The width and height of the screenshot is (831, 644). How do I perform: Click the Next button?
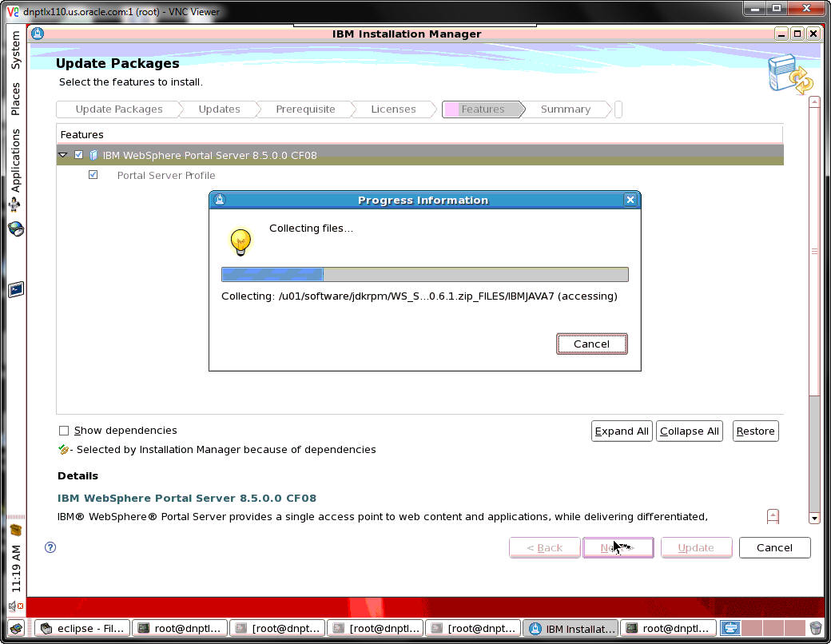618,547
